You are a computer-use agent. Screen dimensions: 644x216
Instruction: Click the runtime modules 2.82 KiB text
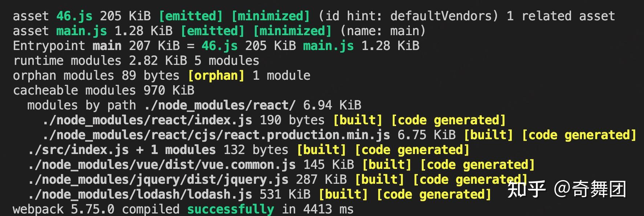coord(100,61)
